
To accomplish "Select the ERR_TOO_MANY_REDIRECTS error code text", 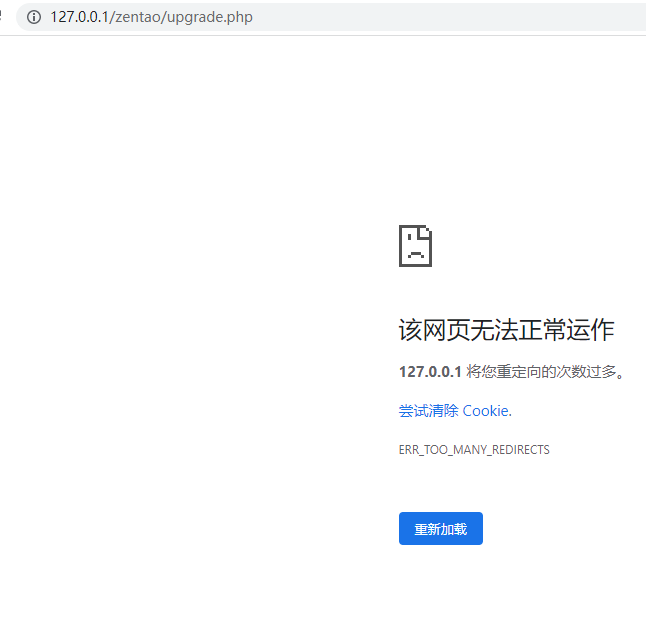I will (x=474, y=449).
